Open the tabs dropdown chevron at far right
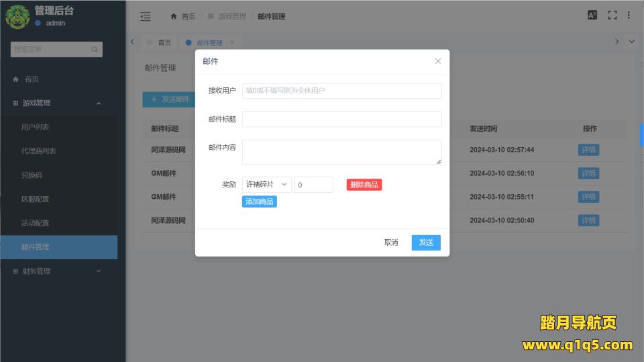 tap(631, 42)
